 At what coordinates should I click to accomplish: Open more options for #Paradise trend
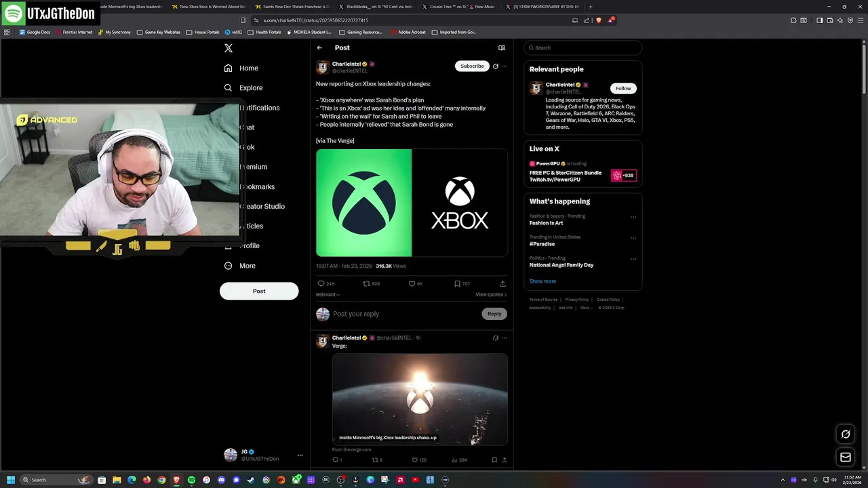click(633, 238)
